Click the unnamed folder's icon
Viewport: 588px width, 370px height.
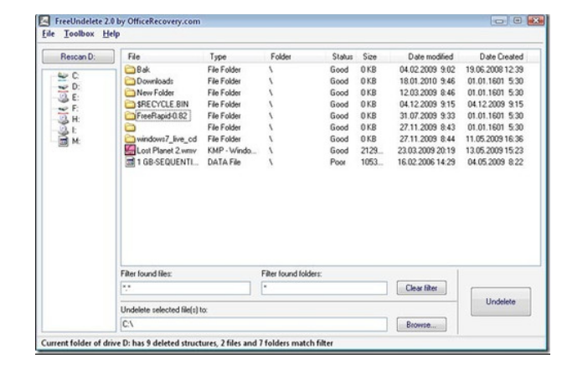coord(130,127)
